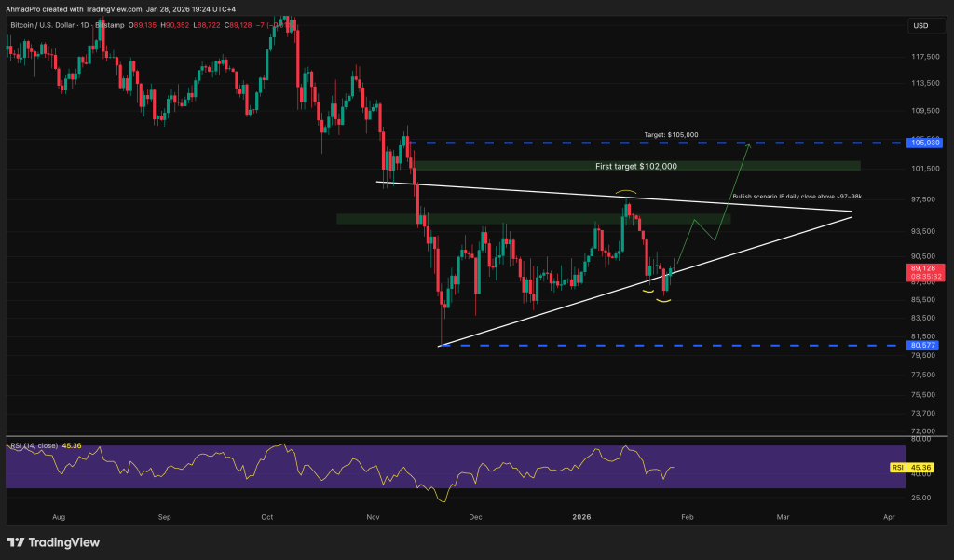The height and width of the screenshot is (560, 954).
Task: Click the Dec label on the time axis
Action: click(475, 514)
